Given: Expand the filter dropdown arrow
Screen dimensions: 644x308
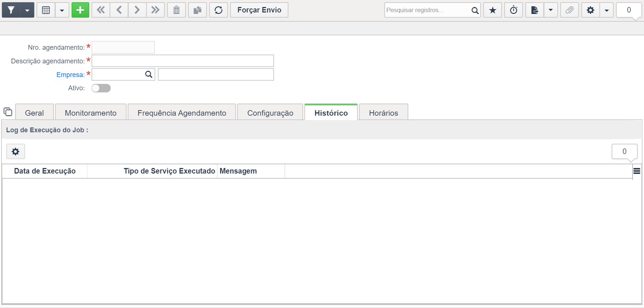Looking at the screenshot, I should [x=27, y=10].
